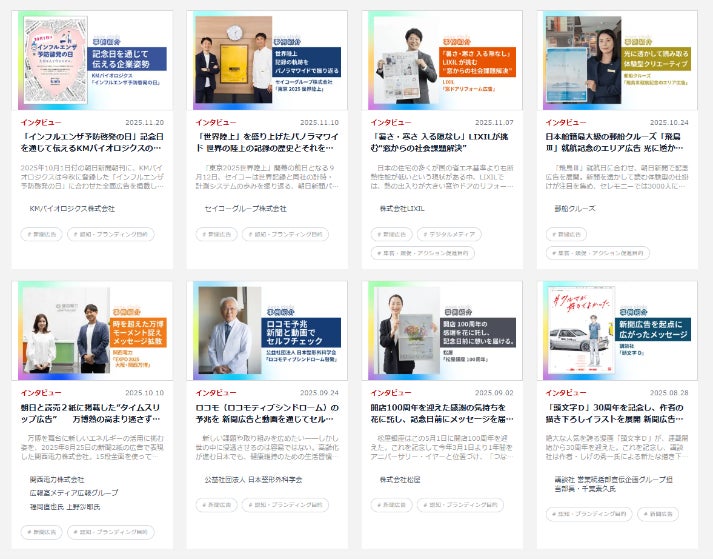Open the influenza prevention day article thumbnail

tap(92, 60)
